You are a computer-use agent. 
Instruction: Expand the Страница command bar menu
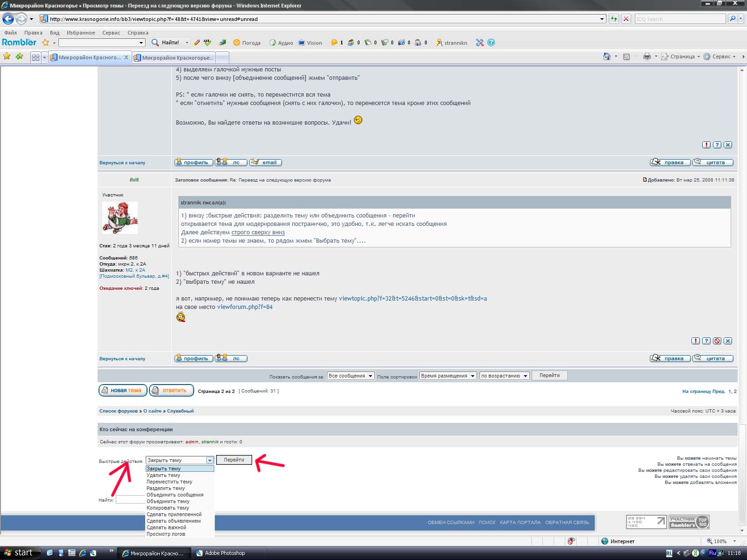click(x=680, y=56)
